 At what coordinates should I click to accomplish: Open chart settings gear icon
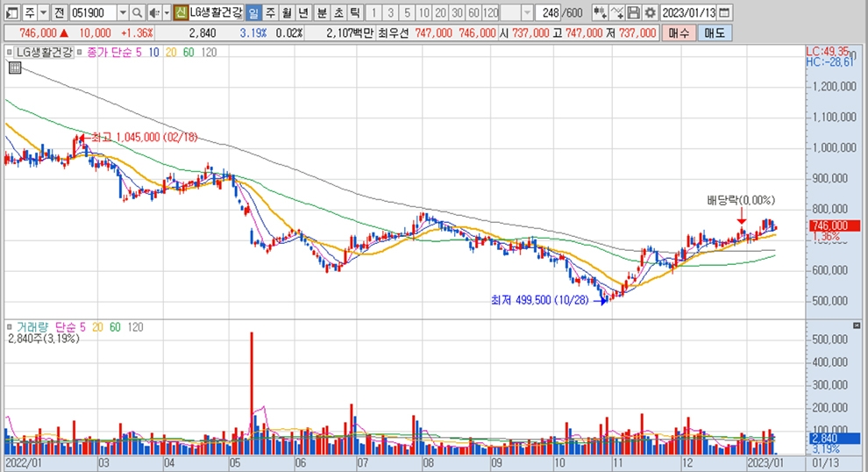[651, 12]
